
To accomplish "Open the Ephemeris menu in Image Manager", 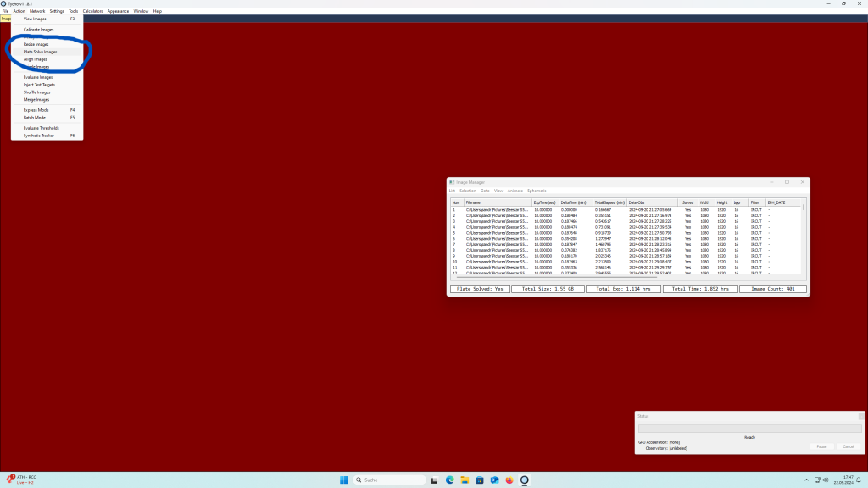I will 537,191.
